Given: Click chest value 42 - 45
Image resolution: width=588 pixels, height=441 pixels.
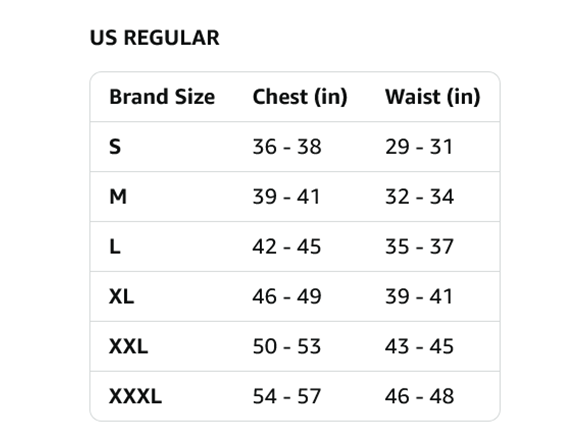Looking at the screenshot, I should pyautogui.click(x=287, y=247).
